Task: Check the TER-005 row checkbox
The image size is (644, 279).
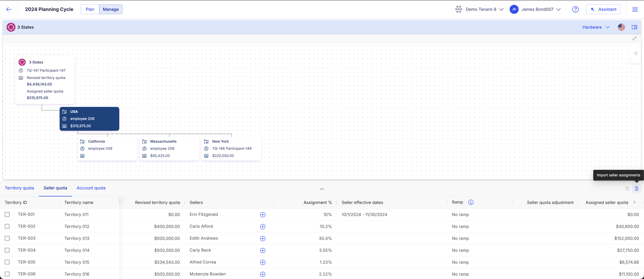Action: (x=7, y=262)
